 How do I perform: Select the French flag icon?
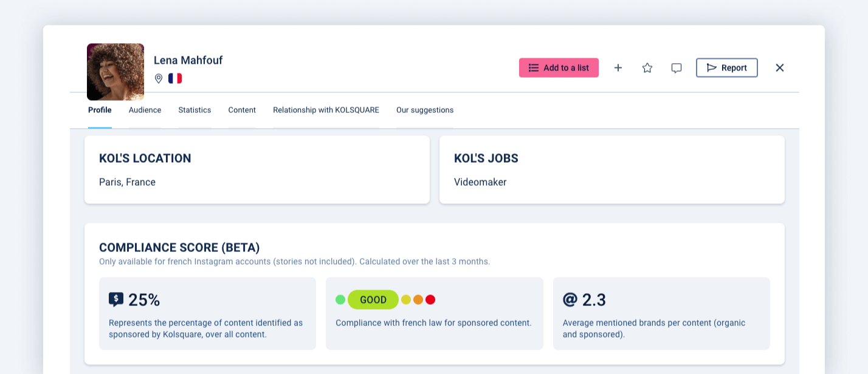pyautogui.click(x=174, y=78)
